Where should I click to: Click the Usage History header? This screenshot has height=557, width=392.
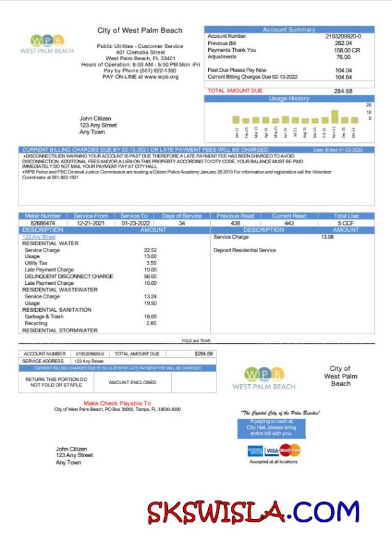pyautogui.click(x=289, y=99)
